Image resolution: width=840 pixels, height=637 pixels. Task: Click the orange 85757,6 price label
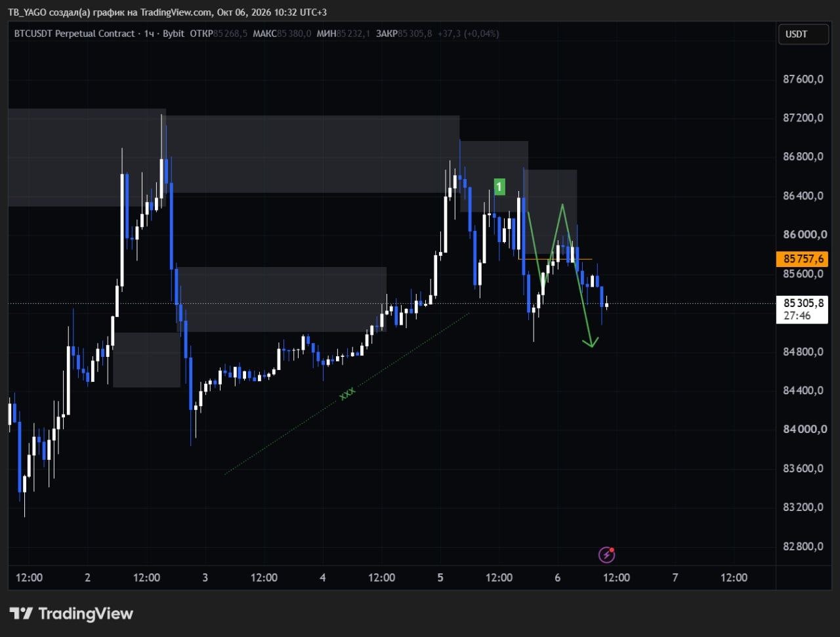tap(802, 258)
